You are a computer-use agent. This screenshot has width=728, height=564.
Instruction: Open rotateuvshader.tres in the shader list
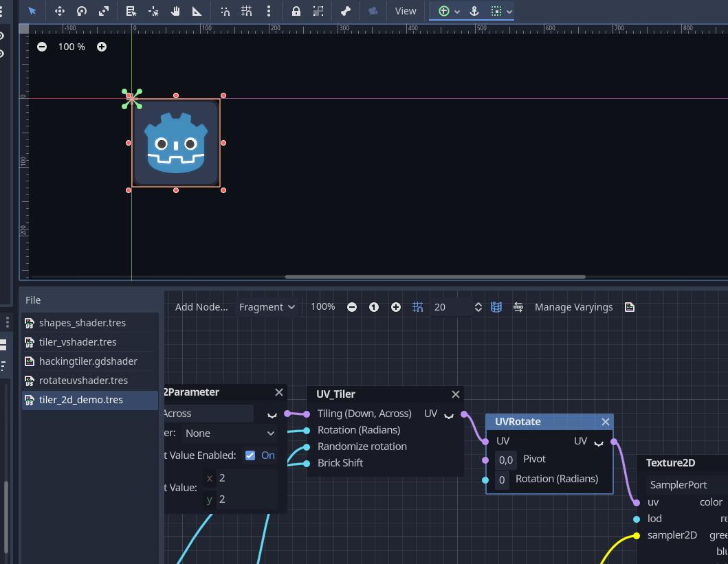click(x=90, y=381)
